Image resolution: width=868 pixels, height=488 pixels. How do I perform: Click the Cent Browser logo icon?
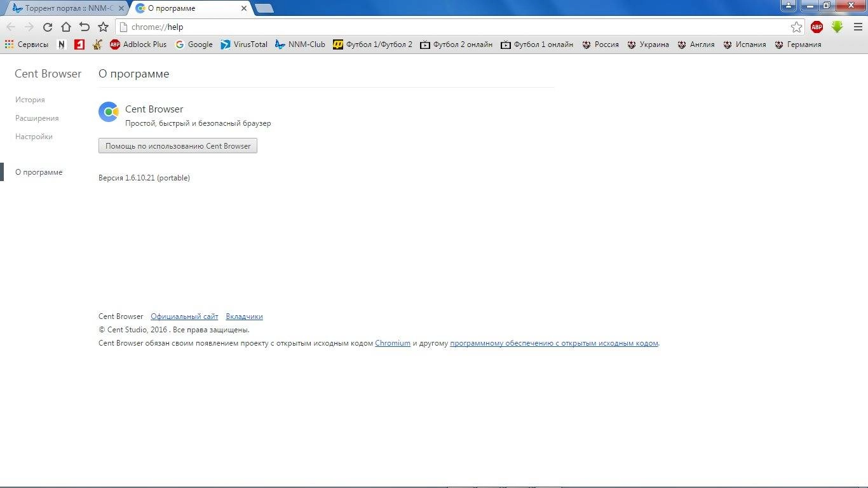point(109,112)
